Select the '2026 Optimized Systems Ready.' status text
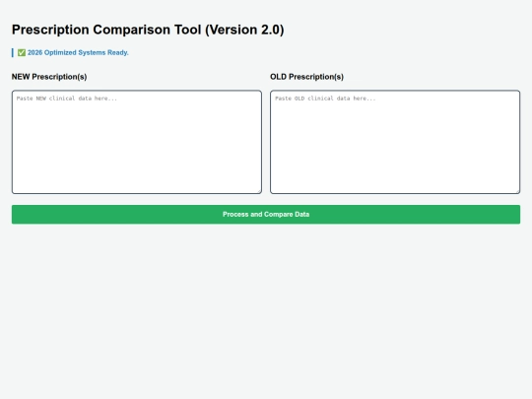The height and width of the screenshot is (399, 532). (78, 52)
